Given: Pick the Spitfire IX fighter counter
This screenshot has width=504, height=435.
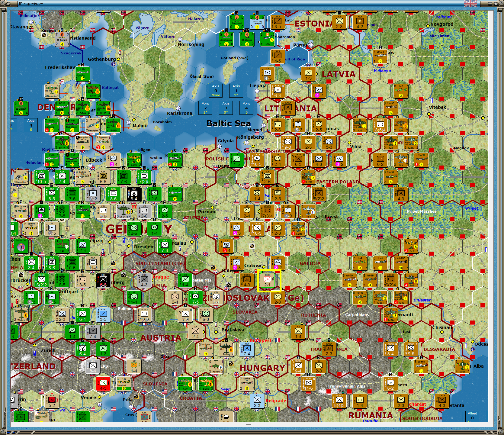Looking at the screenshot, I should tap(247, 384).
